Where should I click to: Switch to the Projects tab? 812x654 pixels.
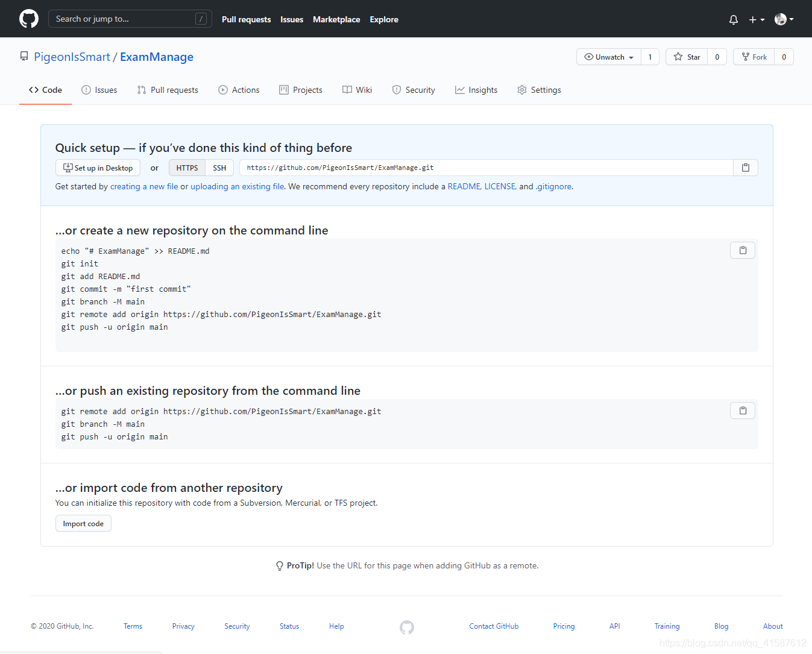(301, 90)
